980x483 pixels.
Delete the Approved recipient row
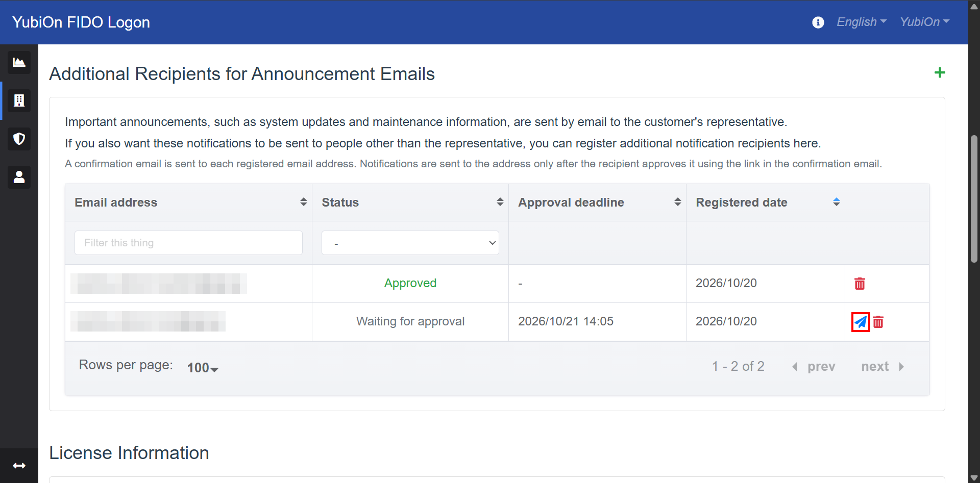tap(860, 284)
